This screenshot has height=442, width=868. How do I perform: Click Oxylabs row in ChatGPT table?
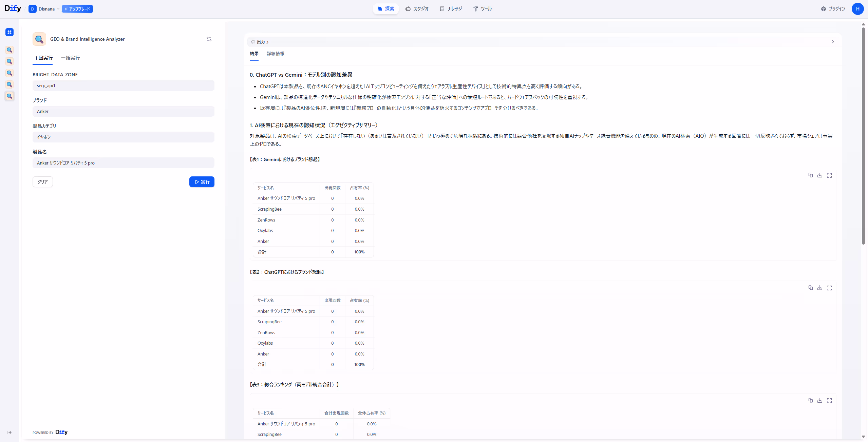pos(313,343)
